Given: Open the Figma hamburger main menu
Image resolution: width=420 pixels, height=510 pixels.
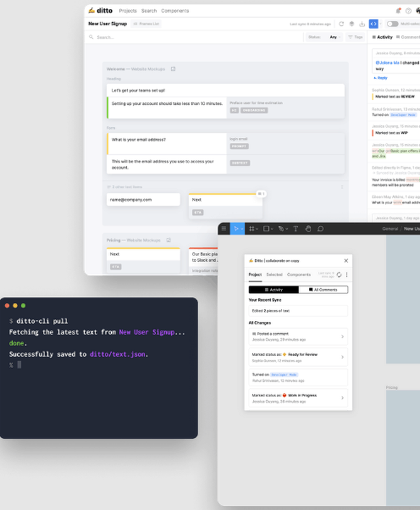Looking at the screenshot, I should tap(224, 228).
